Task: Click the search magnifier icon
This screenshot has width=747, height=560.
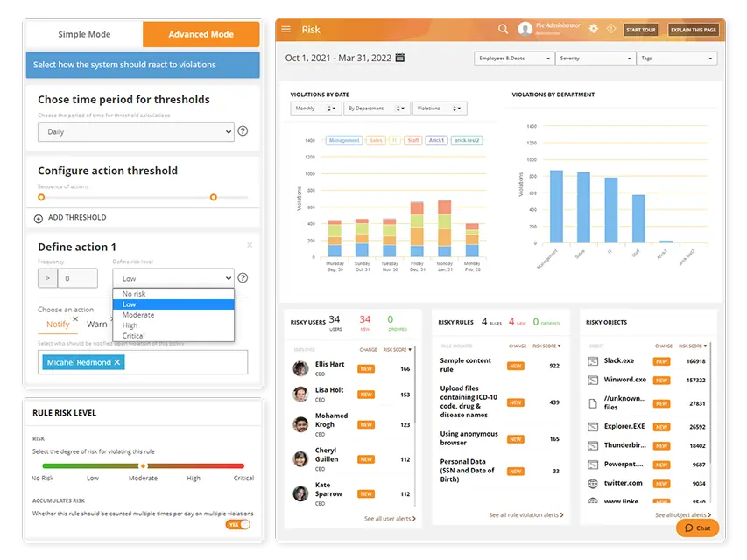Action: tap(503, 29)
